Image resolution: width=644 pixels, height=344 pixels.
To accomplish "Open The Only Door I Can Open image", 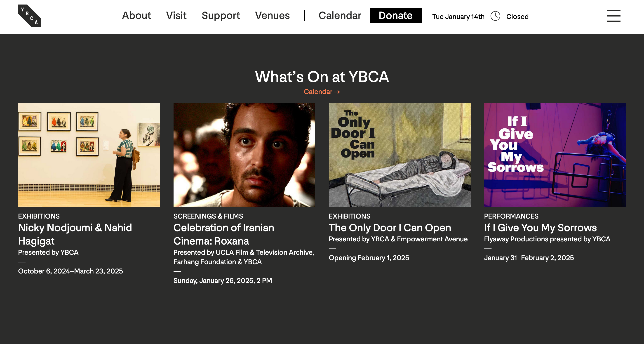I will point(399,155).
